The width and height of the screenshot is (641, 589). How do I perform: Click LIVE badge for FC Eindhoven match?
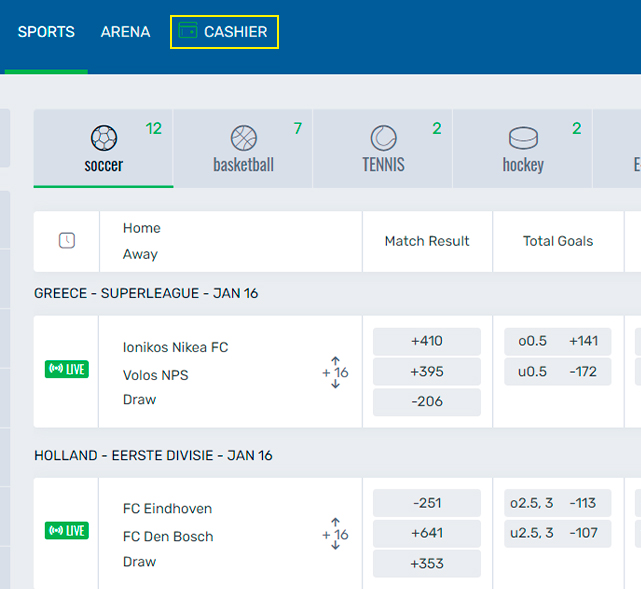(x=67, y=530)
